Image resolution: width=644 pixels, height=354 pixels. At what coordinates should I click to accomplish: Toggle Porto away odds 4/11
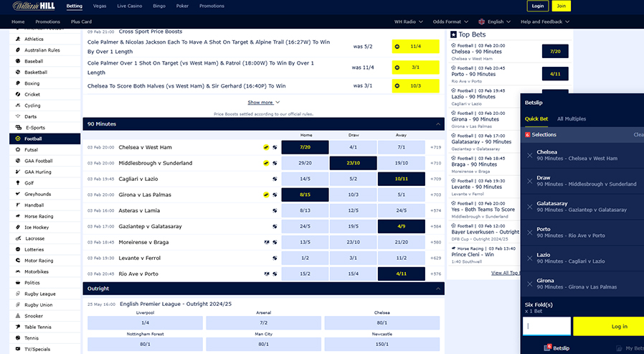pyautogui.click(x=402, y=274)
